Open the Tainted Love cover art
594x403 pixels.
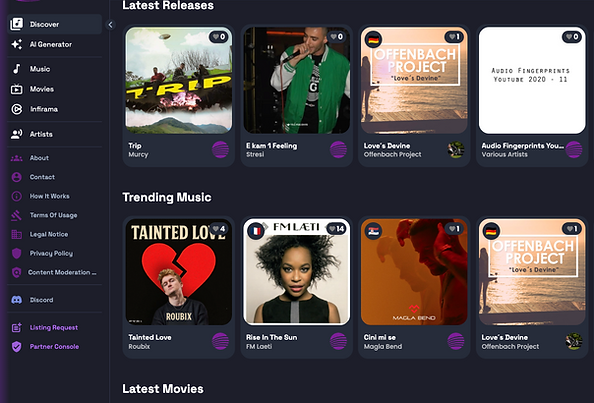[179, 272]
